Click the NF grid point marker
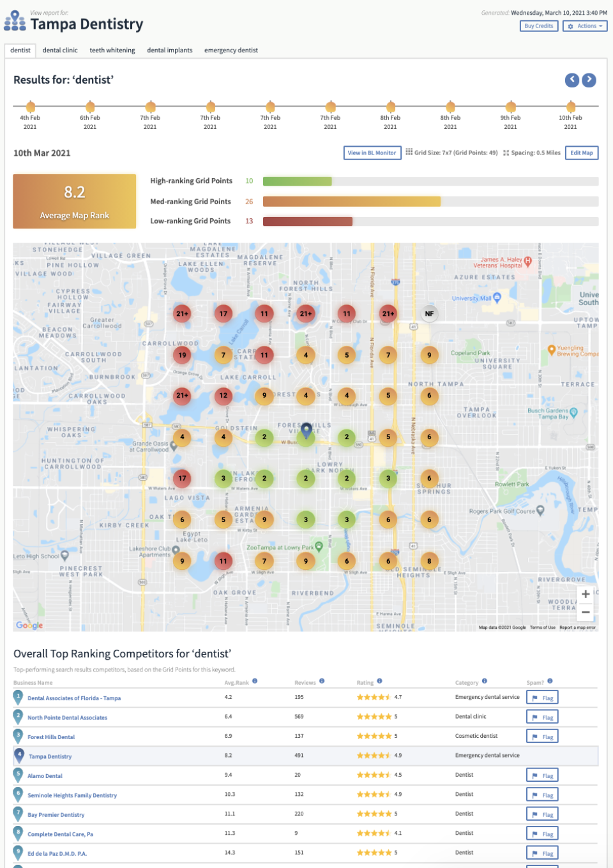613x868 pixels. click(x=429, y=313)
